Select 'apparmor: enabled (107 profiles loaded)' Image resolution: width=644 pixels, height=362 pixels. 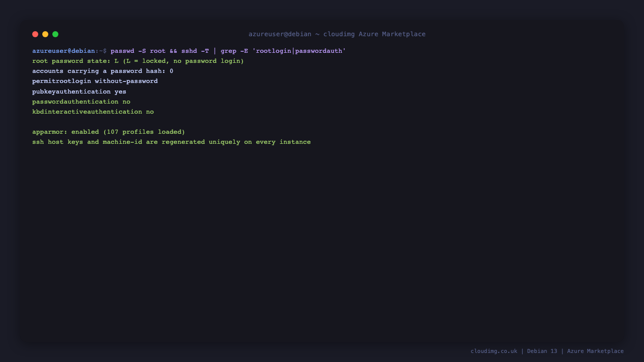109,132
